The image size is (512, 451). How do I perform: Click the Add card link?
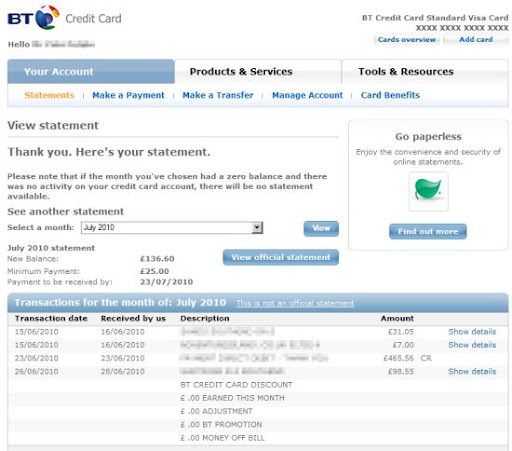[x=476, y=39]
